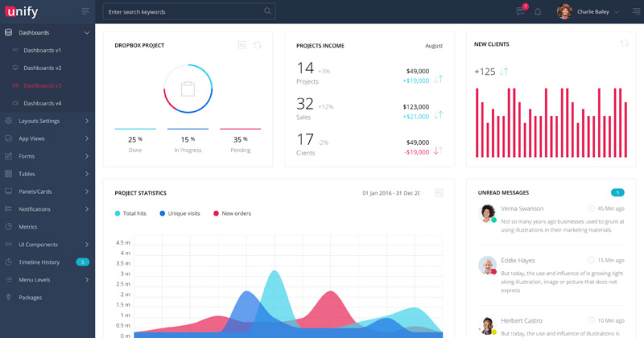644x338 pixels.
Task: Expand the Layouts Settings menu
Action: click(x=47, y=121)
